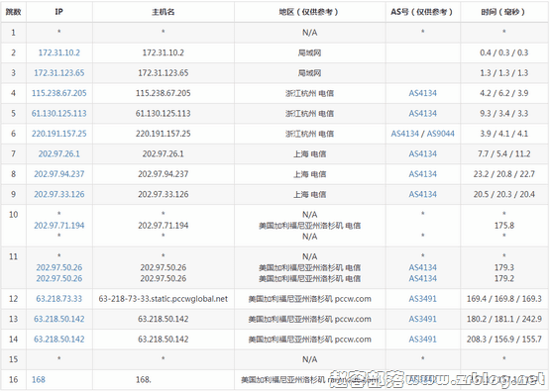
Task: Select time value 7.7 / 5.4 / 11.2
Action: click(x=504, y=153)
